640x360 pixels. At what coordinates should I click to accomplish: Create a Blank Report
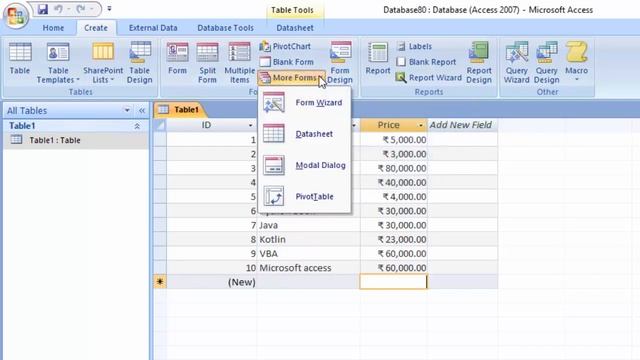coord(426,62)
